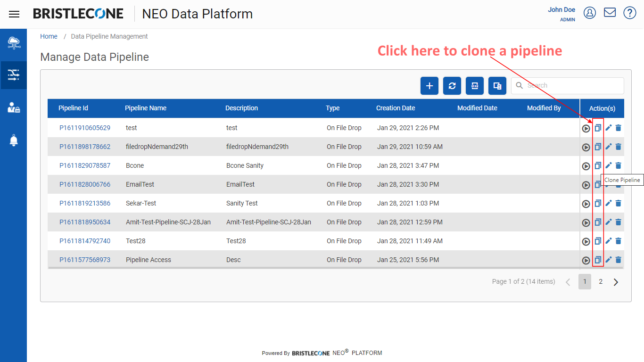
Task: Run the Amit-Test-Pipeline-SCJ-28Jan pipeline
Action: pos(586,222)
